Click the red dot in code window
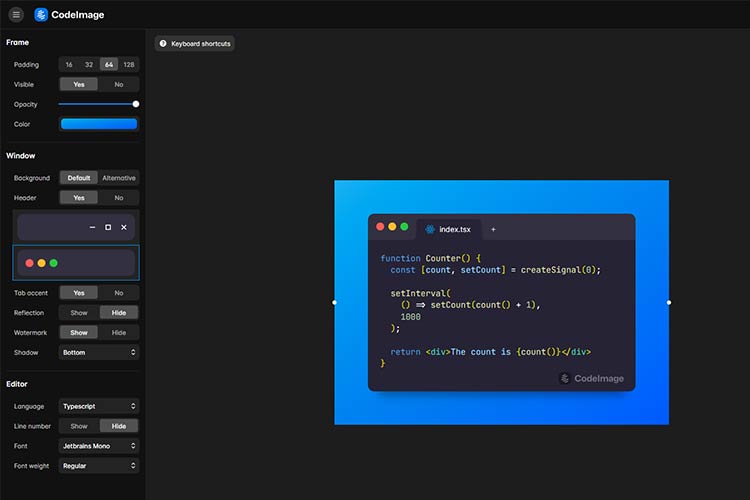The height and width of the screenshot is (500, 750). pyautogui.click(x=380, y=227)
